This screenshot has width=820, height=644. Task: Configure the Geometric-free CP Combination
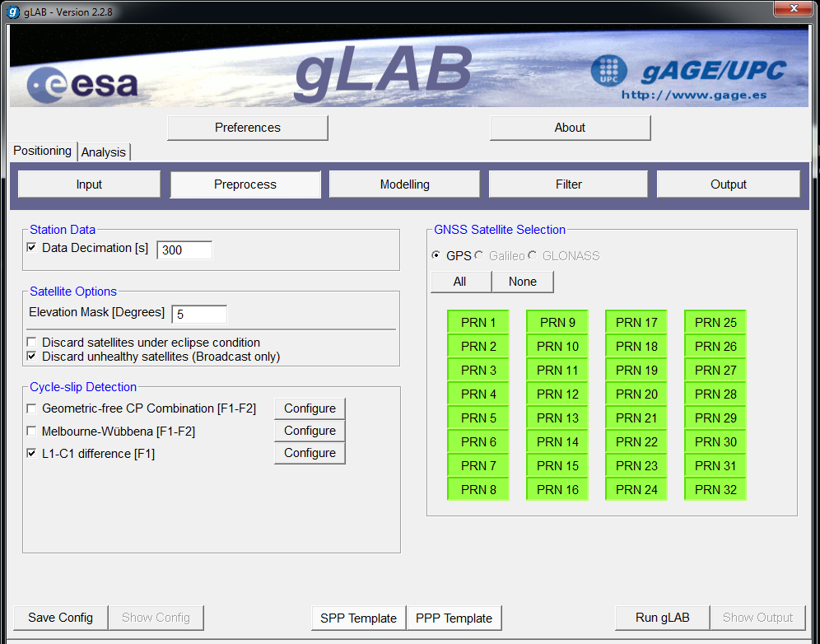click(310, 408)
